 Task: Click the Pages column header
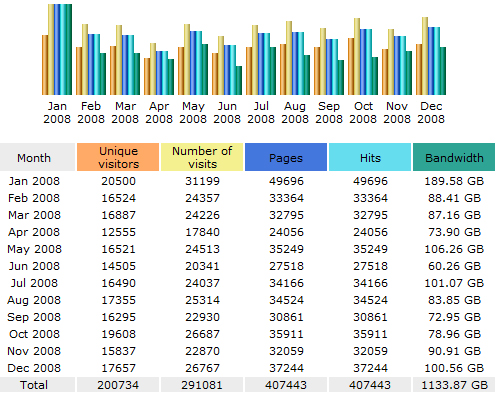pyautogui.click(x=286, y=157)
